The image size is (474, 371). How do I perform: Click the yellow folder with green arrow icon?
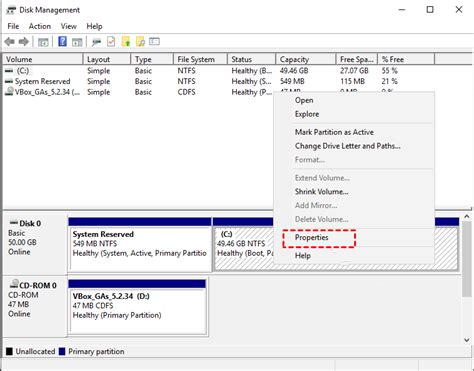tap(126, 42)
